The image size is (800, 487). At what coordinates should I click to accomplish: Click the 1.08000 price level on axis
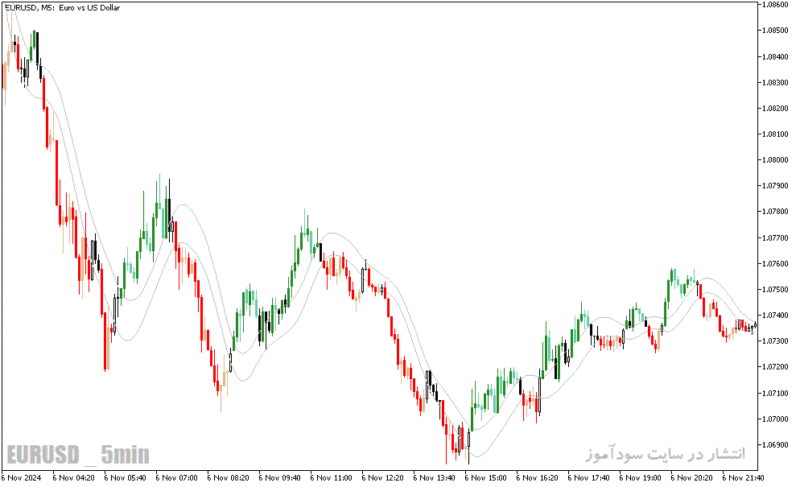(x=775, y=160)
